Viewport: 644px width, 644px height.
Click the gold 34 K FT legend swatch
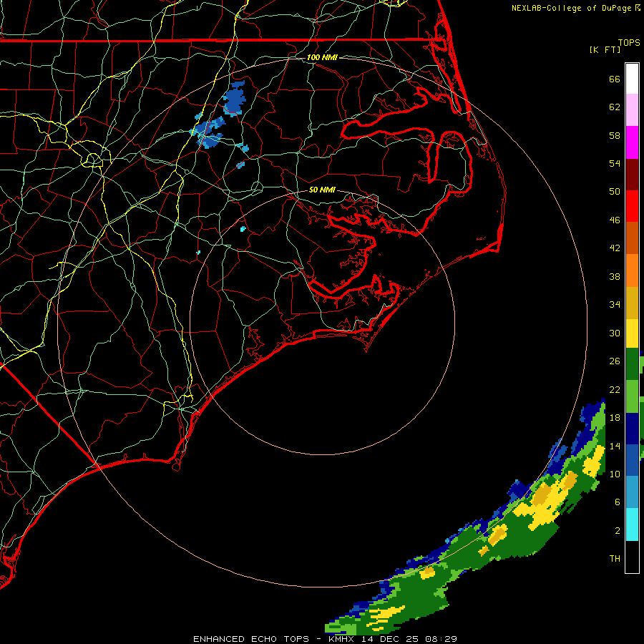(632, 303)
